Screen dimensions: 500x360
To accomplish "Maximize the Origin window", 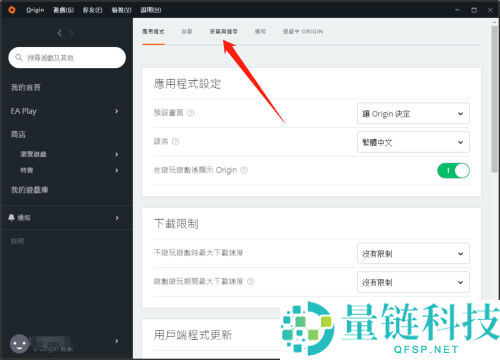I will point(474,10).
